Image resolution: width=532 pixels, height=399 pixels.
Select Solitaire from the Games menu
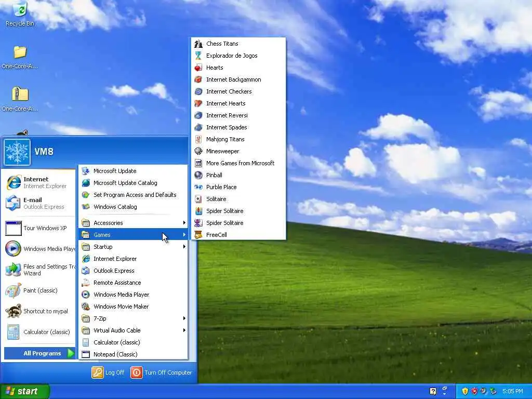point(238,199)
